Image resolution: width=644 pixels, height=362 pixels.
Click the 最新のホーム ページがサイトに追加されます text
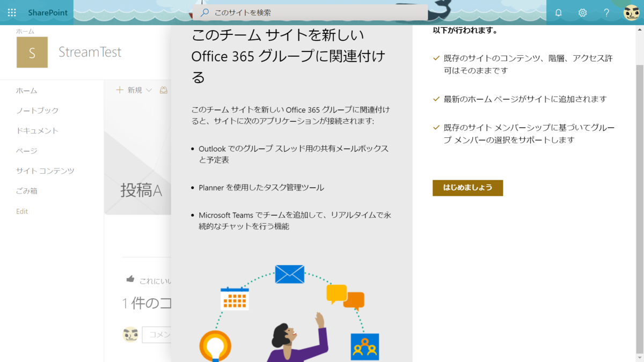click(525, 99)
